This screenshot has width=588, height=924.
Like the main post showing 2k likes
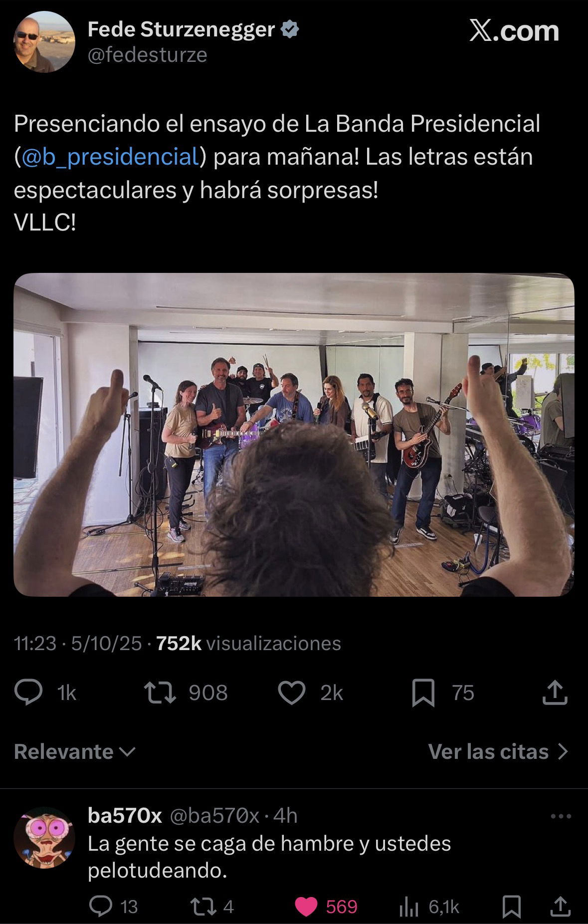click(291, 693)
